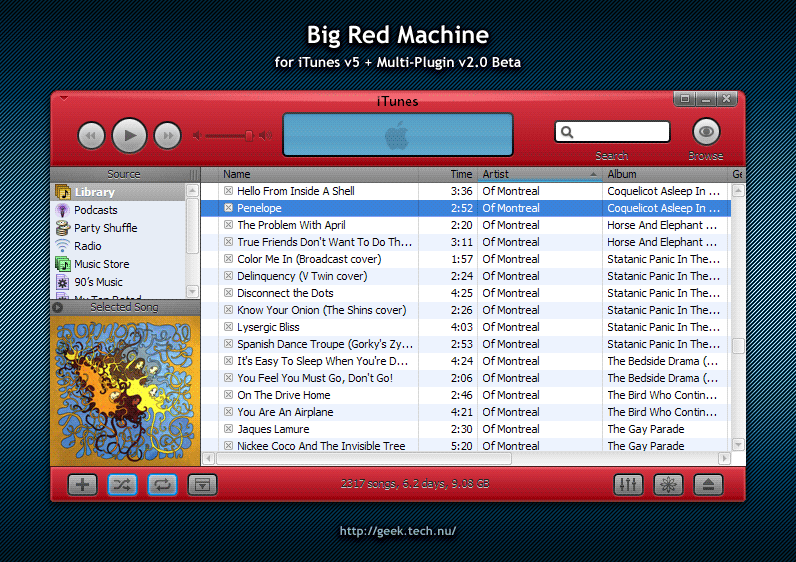This screenshot has width=796, height=562.
Task: Click the Browse label
Action: [706, 156]
